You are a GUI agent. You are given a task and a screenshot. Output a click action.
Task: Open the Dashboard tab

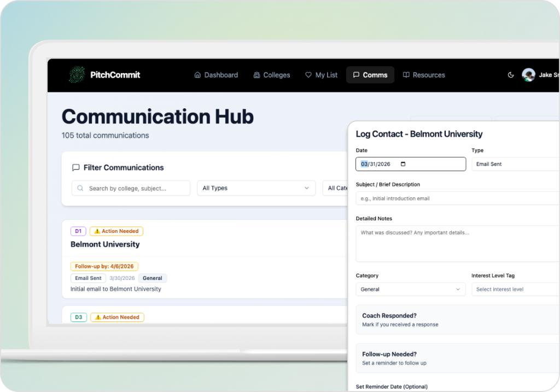tap(216, 75)
